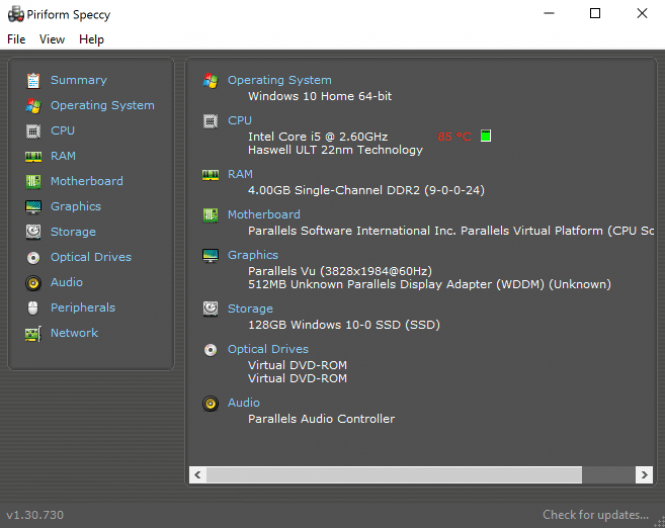Click the horizontal scrollbar left arrow
The image size is (665, 528).
tap(198, 475)
